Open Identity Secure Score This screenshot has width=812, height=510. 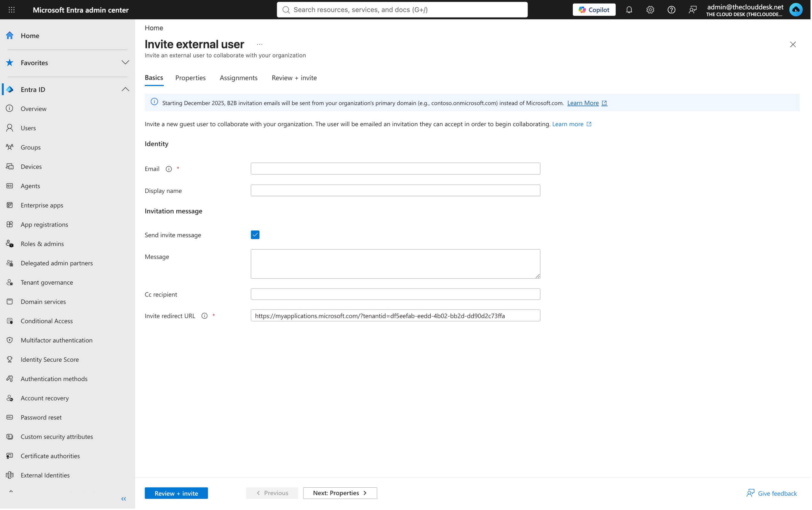(49, 359)
